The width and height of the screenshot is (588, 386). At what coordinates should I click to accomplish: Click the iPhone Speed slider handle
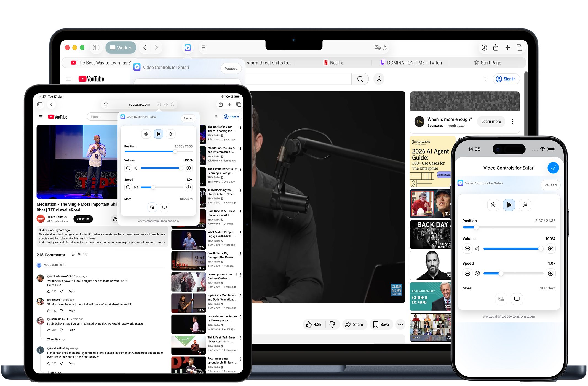pyautogui.click(x=501, y=274)
